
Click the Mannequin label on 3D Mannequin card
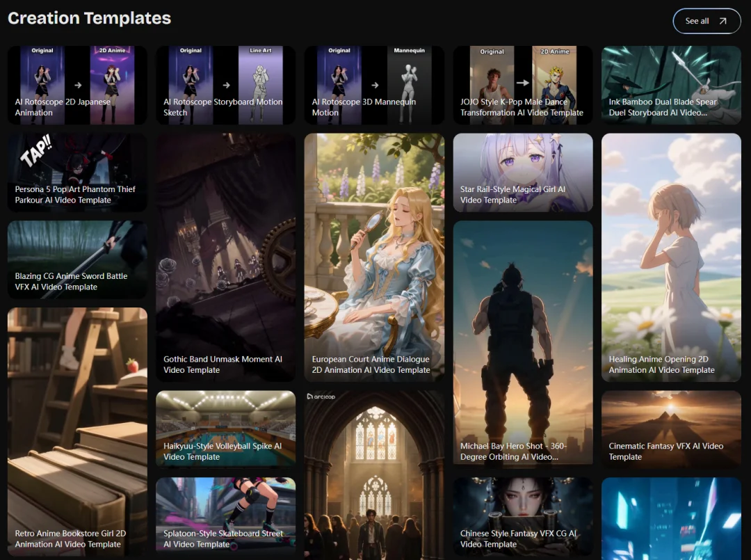tap(409, 50)
